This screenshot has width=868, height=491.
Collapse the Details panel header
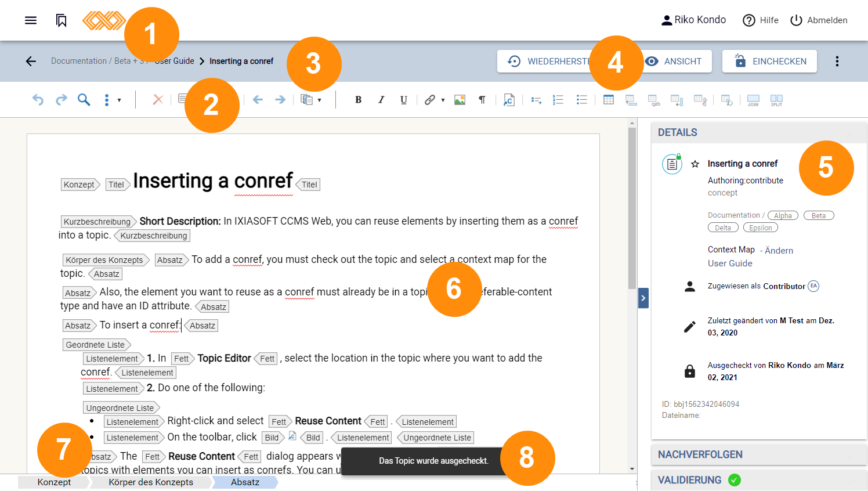759,132
